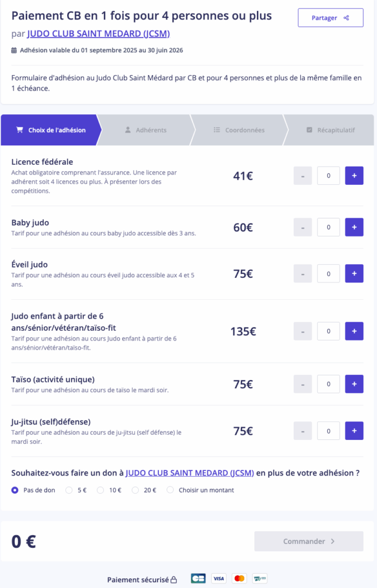Click the Mastercard payment icon
377x588 pixels.
(x=239, y=578)
